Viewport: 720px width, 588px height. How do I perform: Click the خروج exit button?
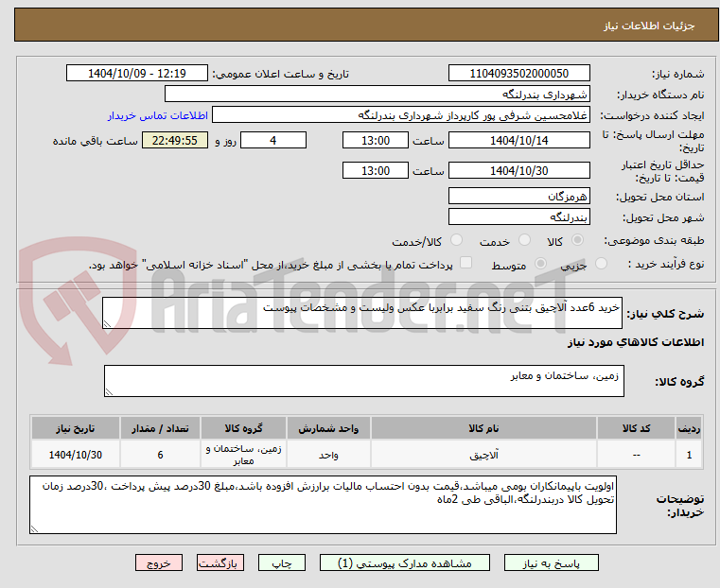[159, 562]
